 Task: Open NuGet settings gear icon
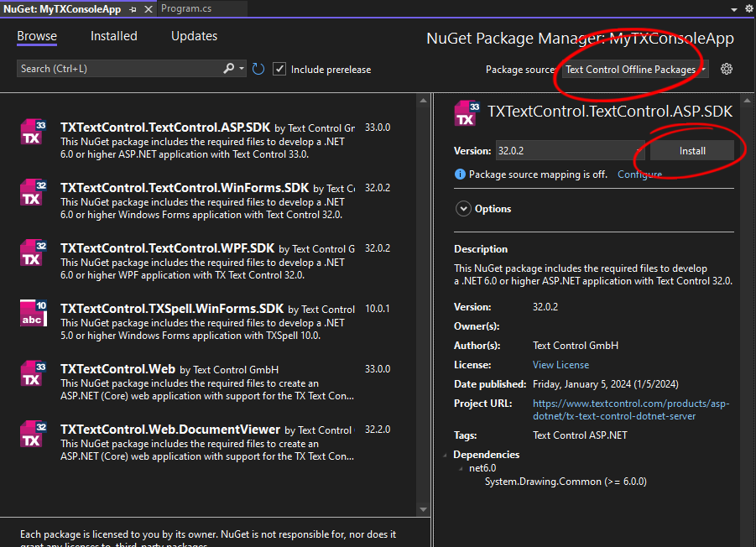coord(727,69)
